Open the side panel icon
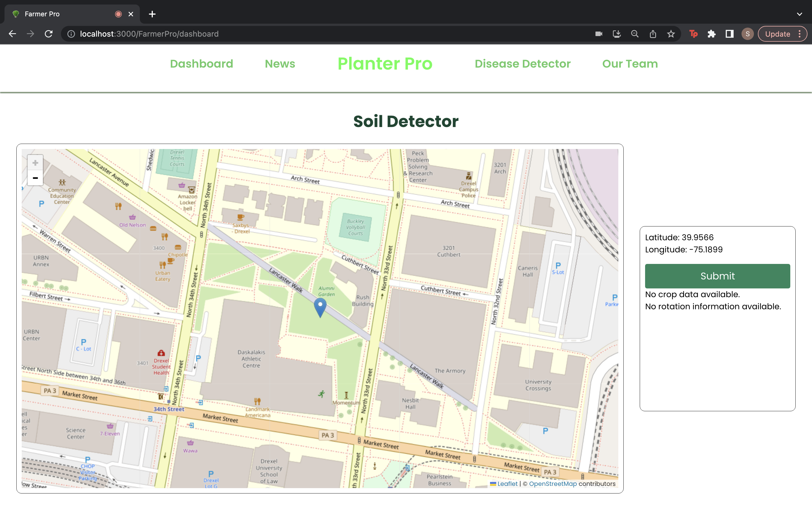The image size is (812, 507). pos(729,34)
